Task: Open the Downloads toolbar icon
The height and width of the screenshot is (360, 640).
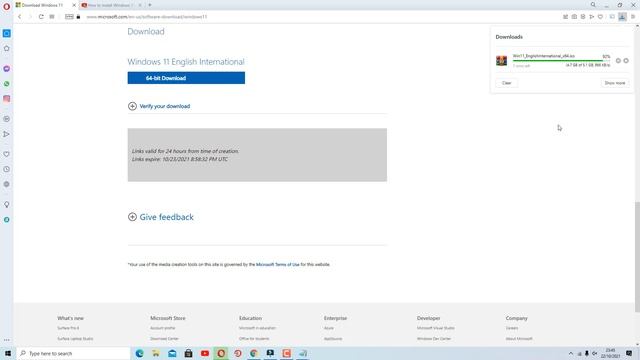Action: (622, 17)
